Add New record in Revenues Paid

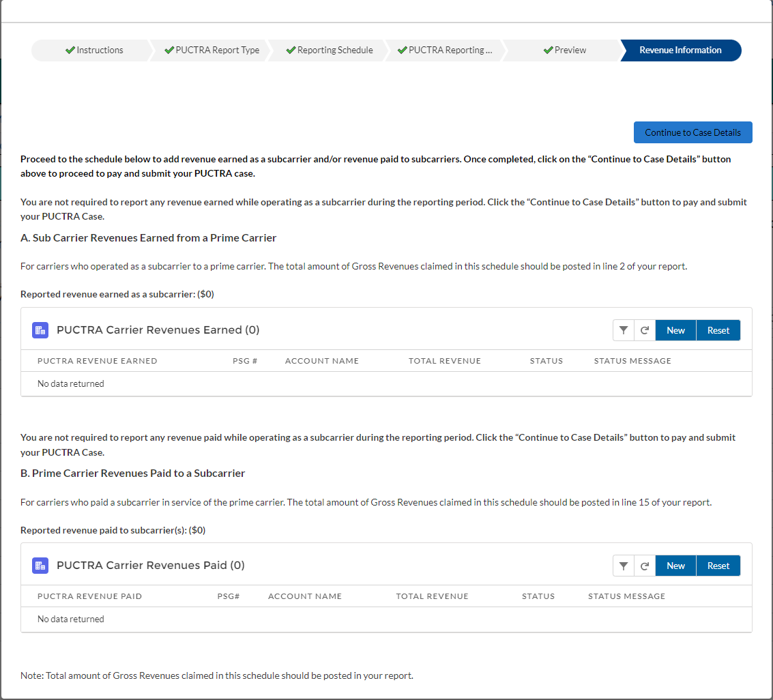pos(675,566)
